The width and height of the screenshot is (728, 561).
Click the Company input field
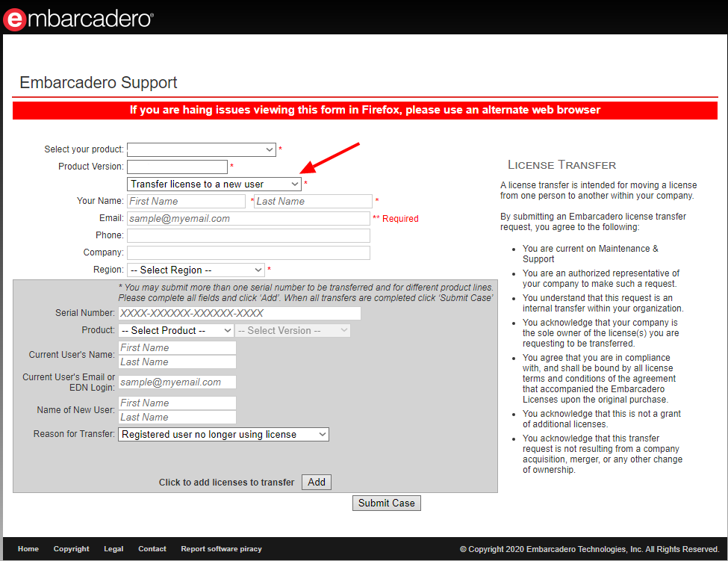(248, 252)
